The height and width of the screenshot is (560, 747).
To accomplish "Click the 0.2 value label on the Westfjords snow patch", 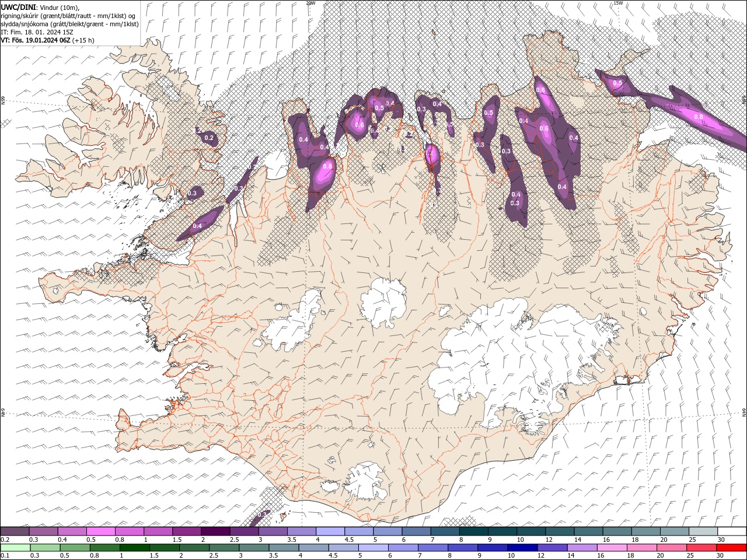I will [x=209, y=138].
